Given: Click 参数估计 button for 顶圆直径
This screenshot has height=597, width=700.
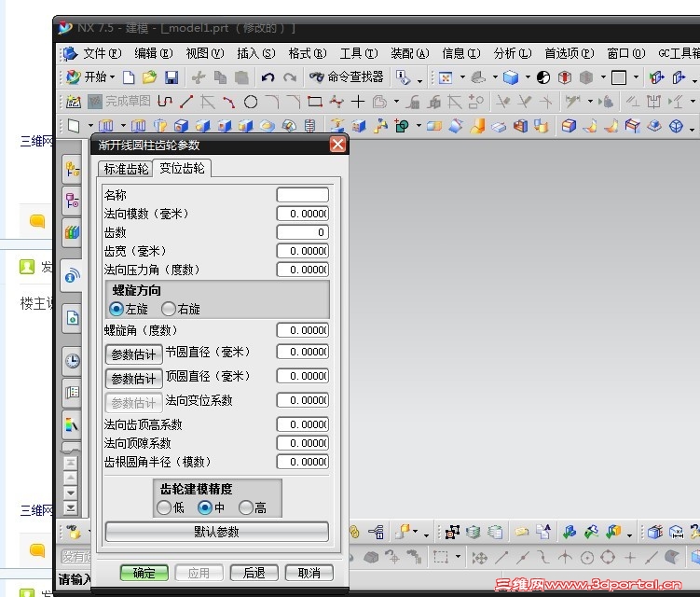Looking at the screenshot, I should click(133, 379).
